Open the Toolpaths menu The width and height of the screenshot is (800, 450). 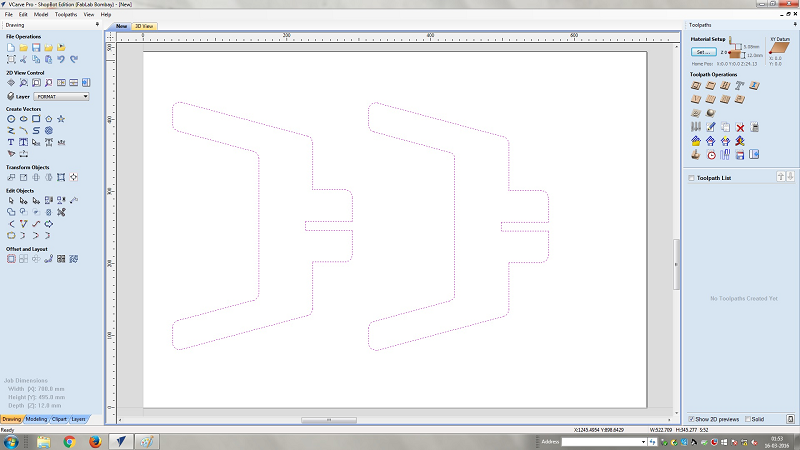[66, 14]
